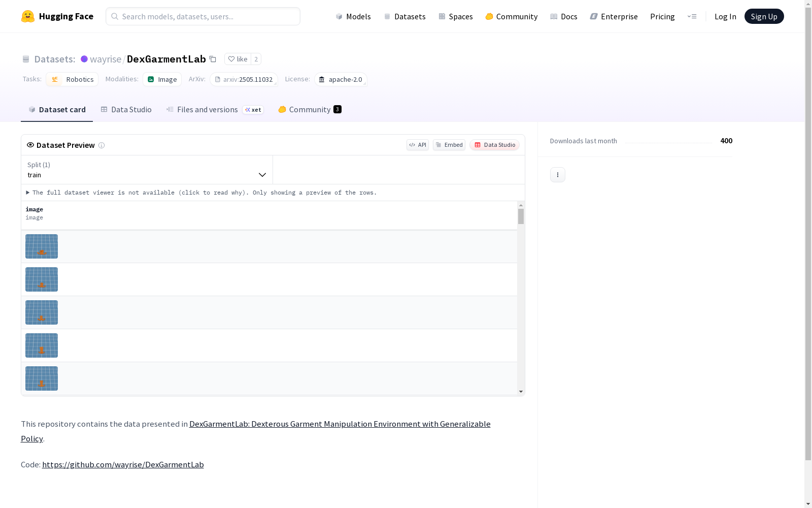Copy dataset name with the copy icon

point(213,59)
